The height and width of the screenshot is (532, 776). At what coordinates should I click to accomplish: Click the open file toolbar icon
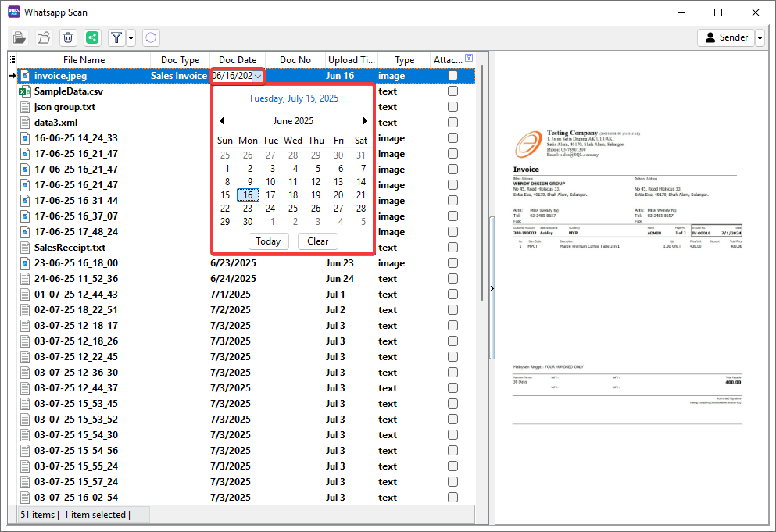pyautogui.click(x=20, y=37)
